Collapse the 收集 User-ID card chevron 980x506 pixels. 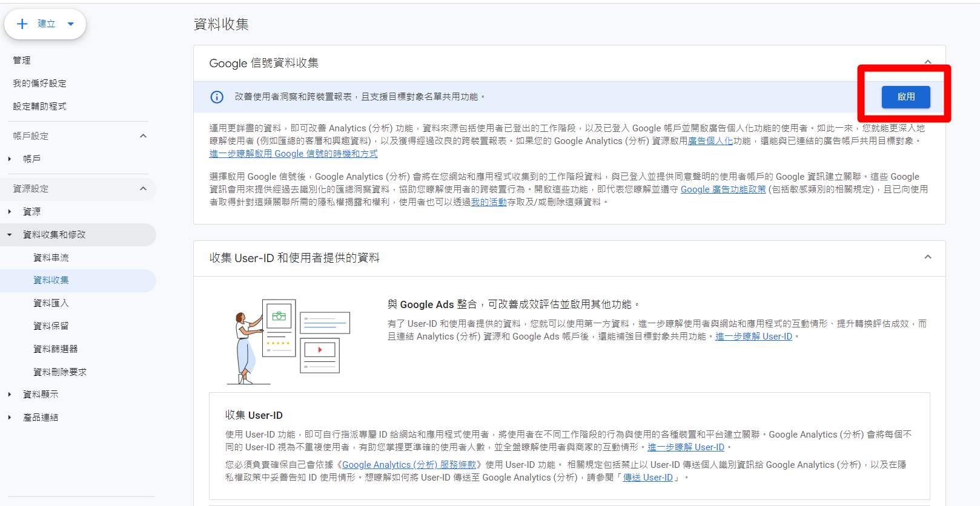[x=928, y=257]
